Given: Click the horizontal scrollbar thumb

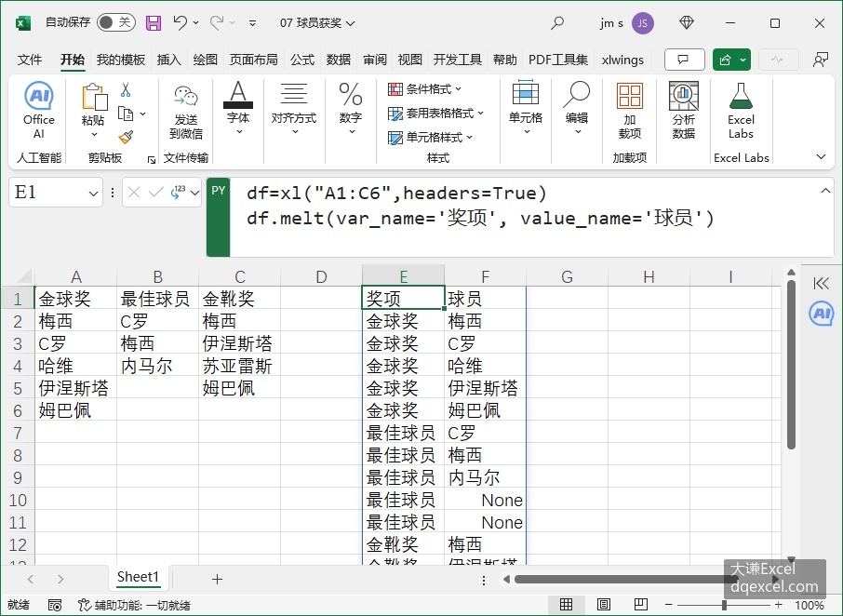Looking at the screenshot, I should [626, 580].
